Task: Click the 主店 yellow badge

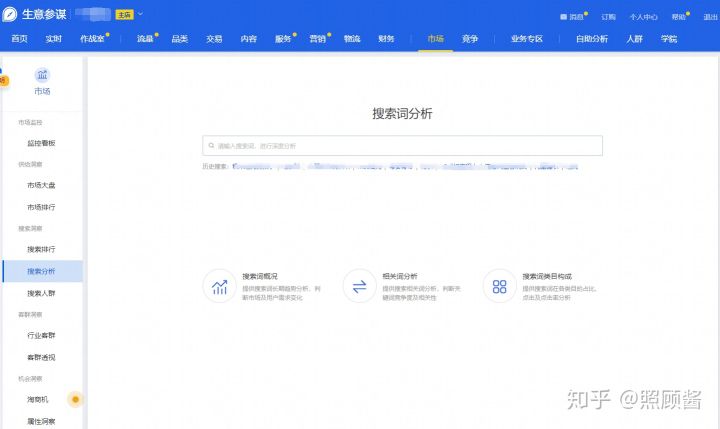Action: (x=124, y=15)
